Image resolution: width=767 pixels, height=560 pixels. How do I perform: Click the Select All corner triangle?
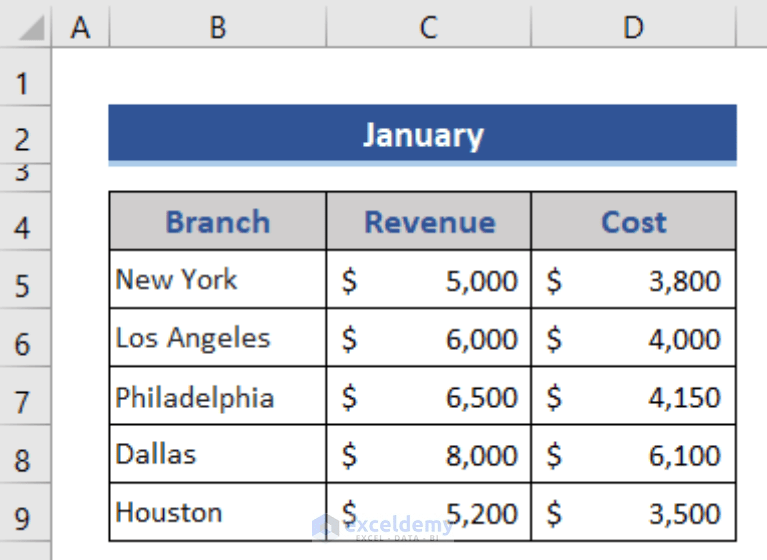[x=31, y=27]
